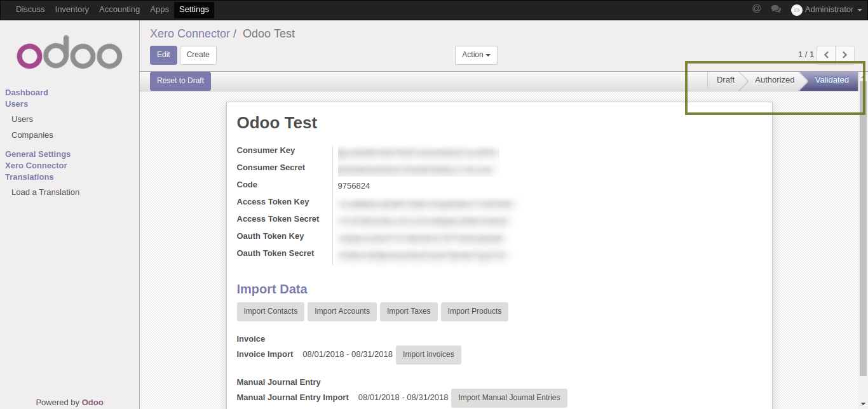Expand the Action dropdown
This screenshot has width=868, height=409.
click(476, 55)
